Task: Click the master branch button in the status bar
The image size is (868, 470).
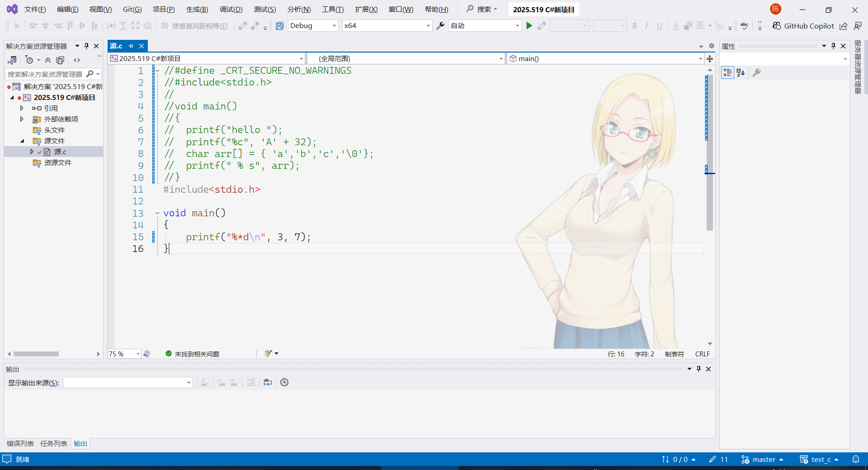Action: [x=762, y=459]
